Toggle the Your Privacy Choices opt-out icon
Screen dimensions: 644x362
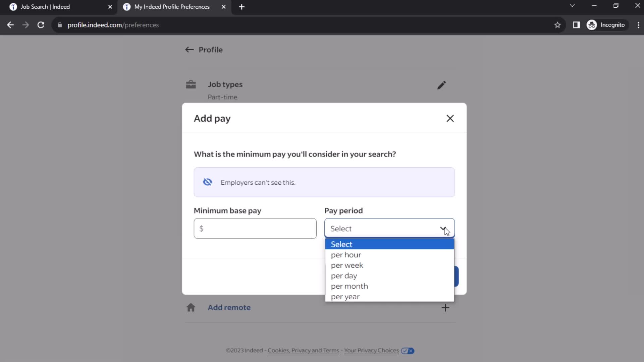[x=408, y=351]
